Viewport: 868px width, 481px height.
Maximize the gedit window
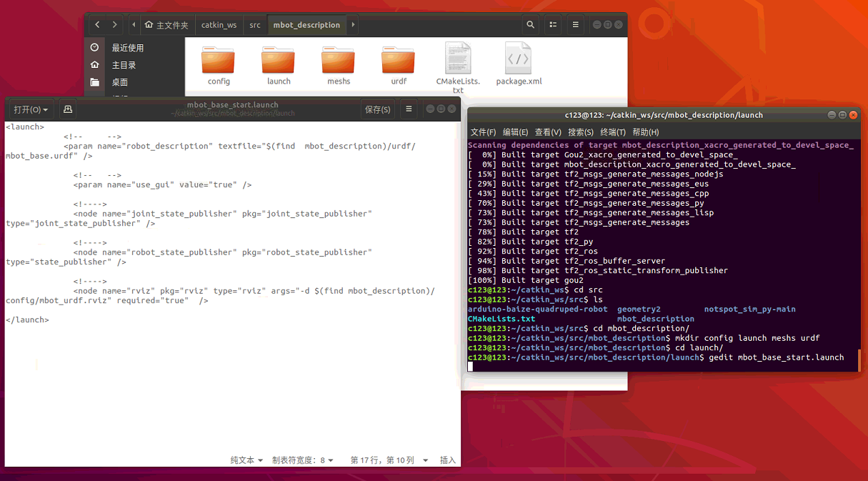coord(441,109)
